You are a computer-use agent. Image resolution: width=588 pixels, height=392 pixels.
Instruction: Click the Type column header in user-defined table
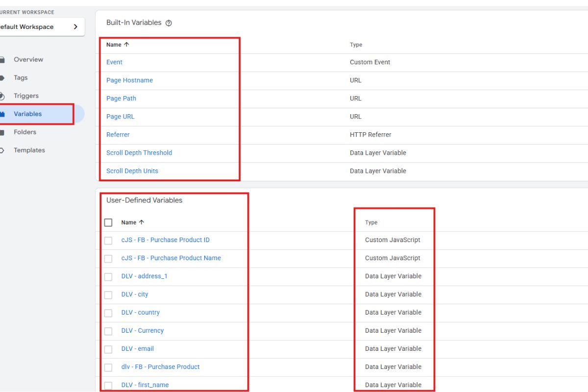(371, 222)
